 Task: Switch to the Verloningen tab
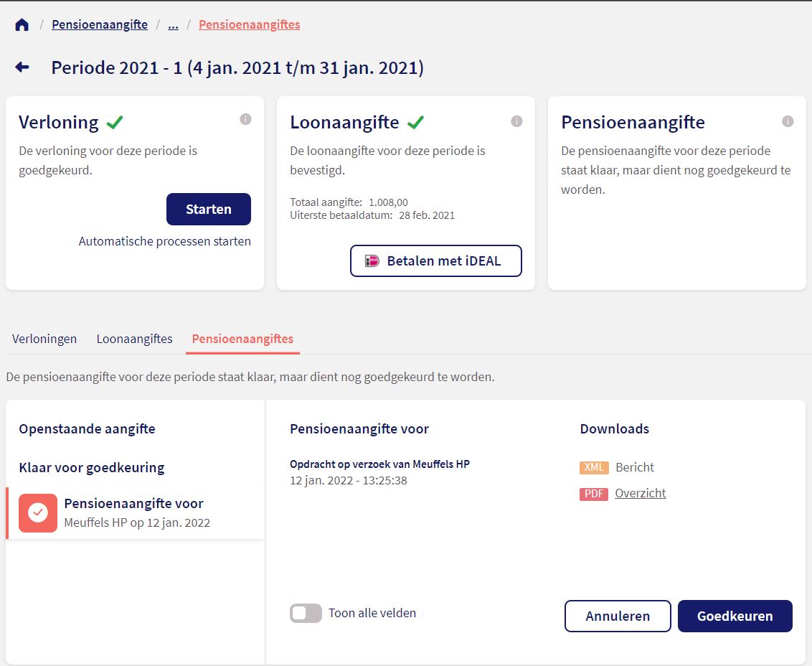click(44, 339)
